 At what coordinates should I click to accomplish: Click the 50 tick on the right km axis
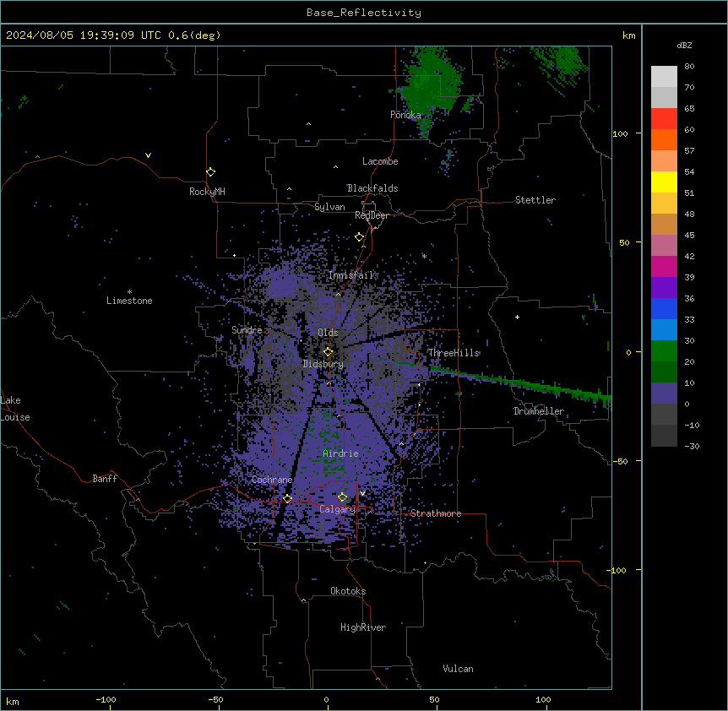tap(624, 242)
